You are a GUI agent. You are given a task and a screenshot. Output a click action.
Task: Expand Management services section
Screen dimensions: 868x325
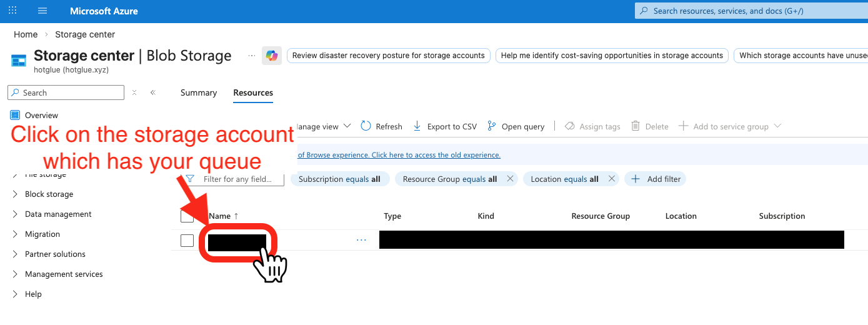[x=64, y=274]
